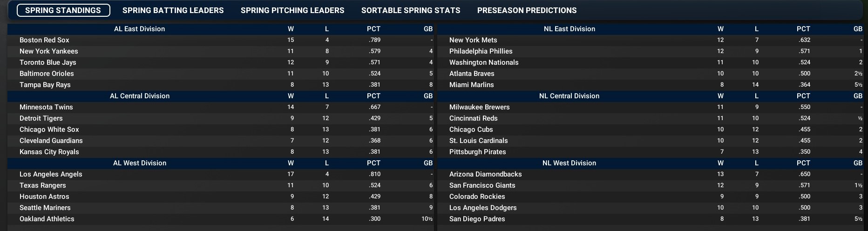Open the Kansas City Royals team page
868x231 pixels.
49,152
